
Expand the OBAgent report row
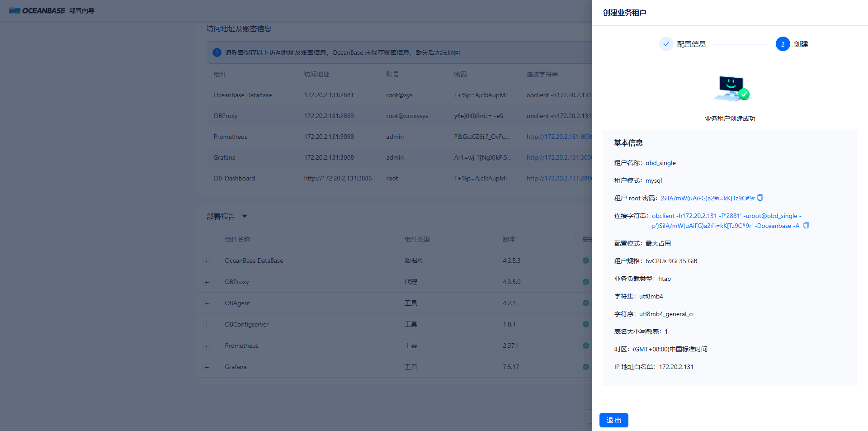(207, 303)
